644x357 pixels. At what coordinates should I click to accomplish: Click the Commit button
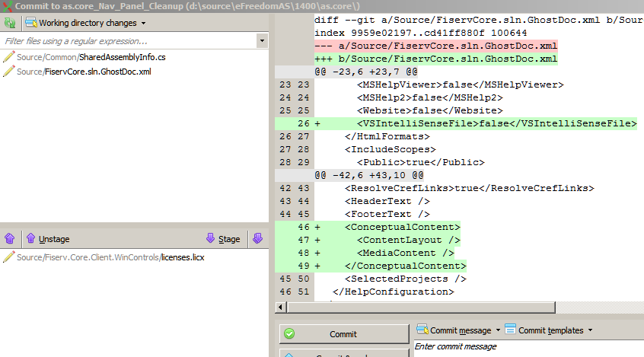click(x=344, y=334)
